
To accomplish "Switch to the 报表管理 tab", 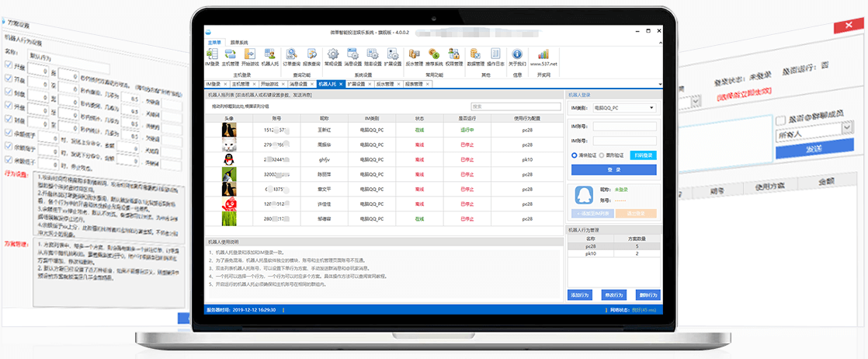I will coord(414,83).
